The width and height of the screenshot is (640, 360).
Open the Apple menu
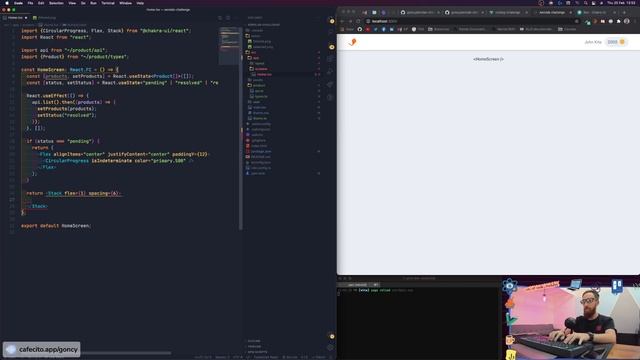pyautogui.click(x=7, y=3)
